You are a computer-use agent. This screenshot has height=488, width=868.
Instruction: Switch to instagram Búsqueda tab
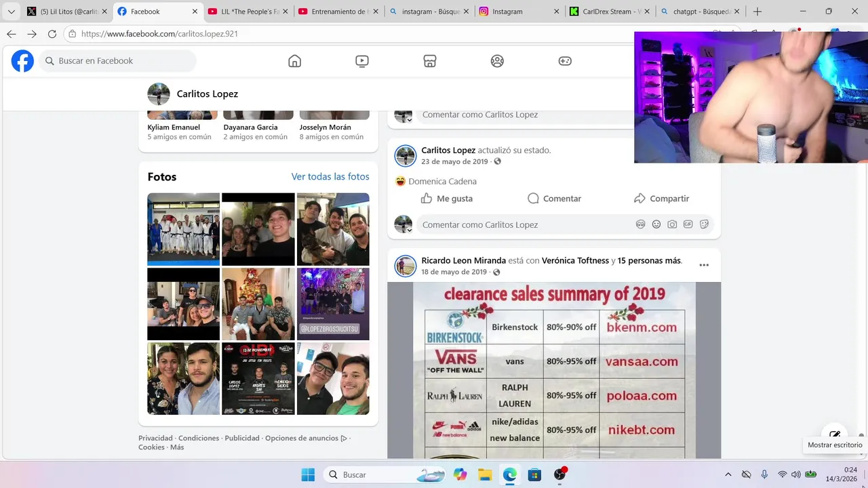tap(428, 12)
